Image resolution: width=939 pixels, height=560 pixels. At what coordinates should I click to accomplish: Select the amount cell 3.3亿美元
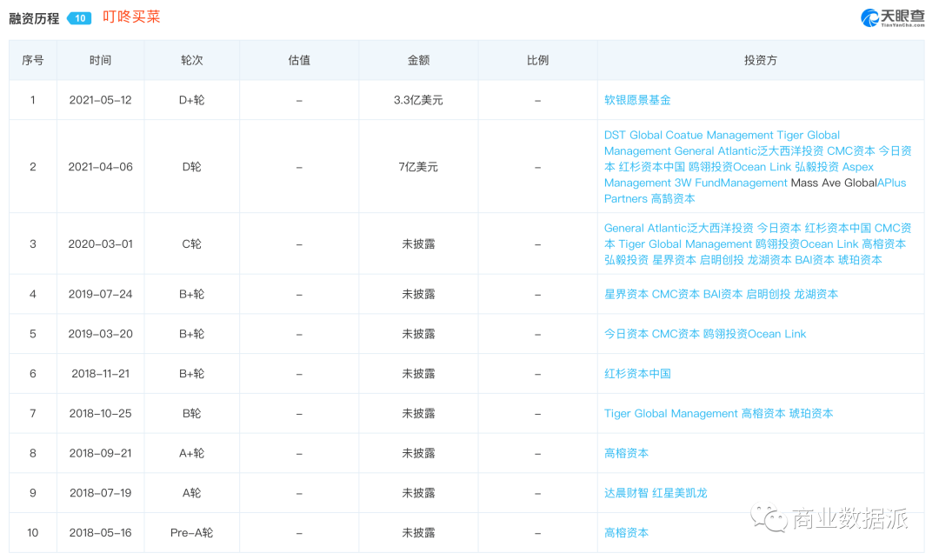click(418, 100)
